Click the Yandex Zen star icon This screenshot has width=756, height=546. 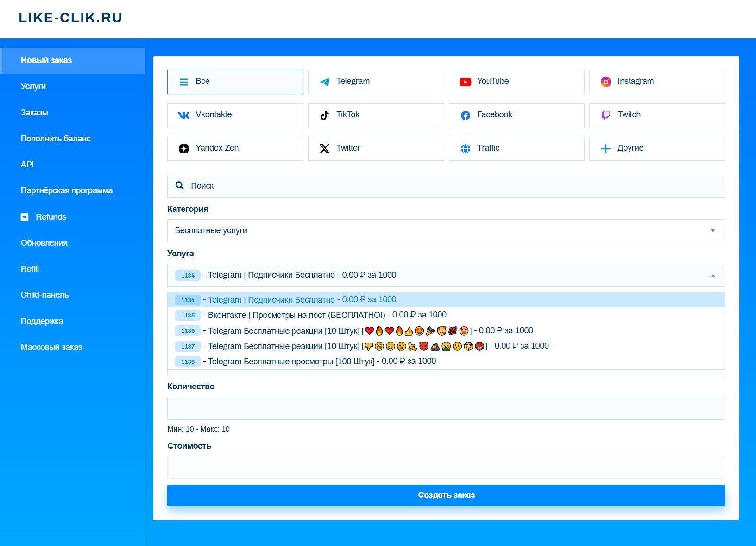point(184,149)
